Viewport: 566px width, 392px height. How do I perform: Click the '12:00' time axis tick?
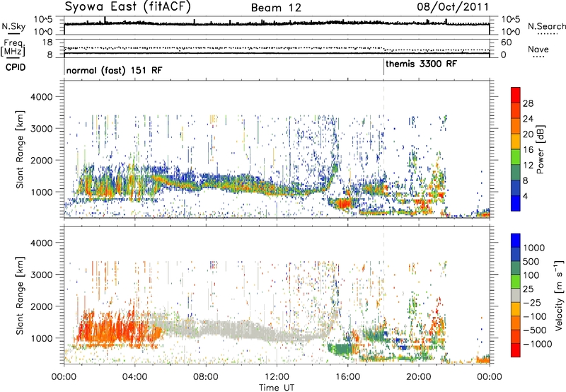(277, 377)
